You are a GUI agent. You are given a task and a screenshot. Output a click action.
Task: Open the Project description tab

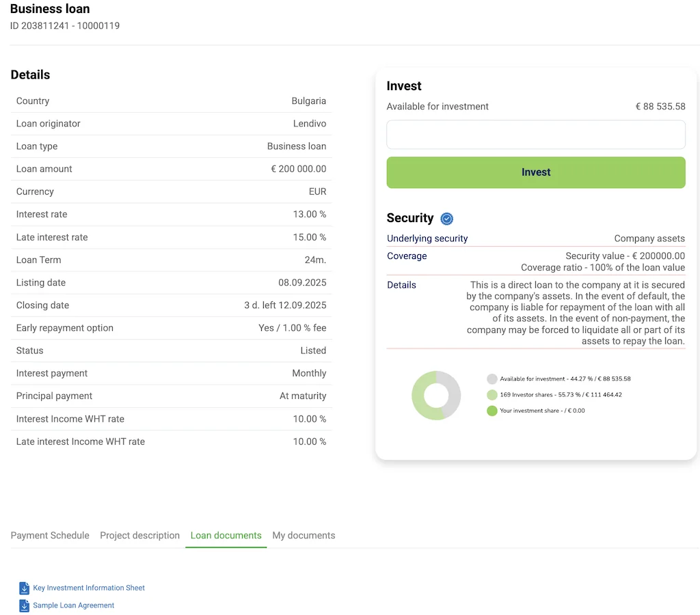pyautogui.click(x=139, y=536)
